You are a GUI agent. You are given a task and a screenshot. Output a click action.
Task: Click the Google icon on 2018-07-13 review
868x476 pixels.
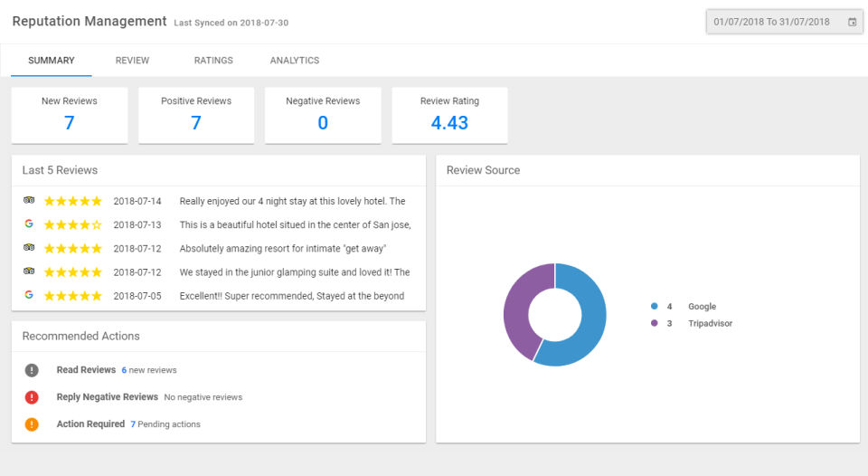(29, 224)
